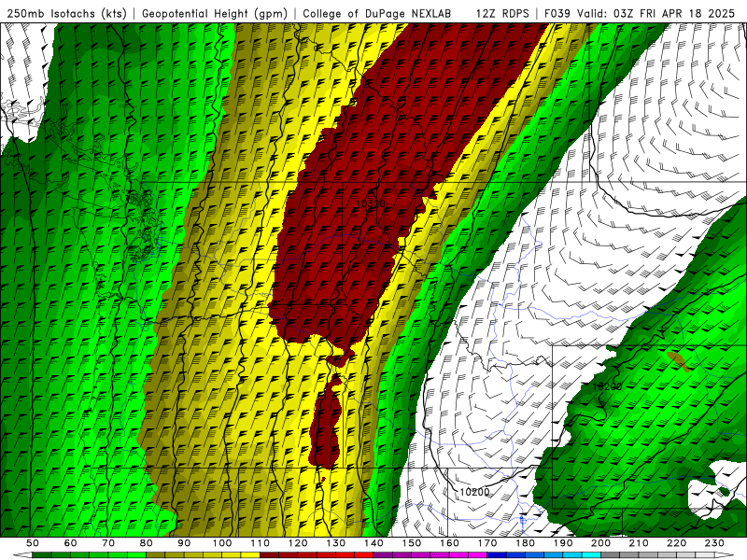
Task: Click the 200 value on the color scale
Action: point(600,543)
